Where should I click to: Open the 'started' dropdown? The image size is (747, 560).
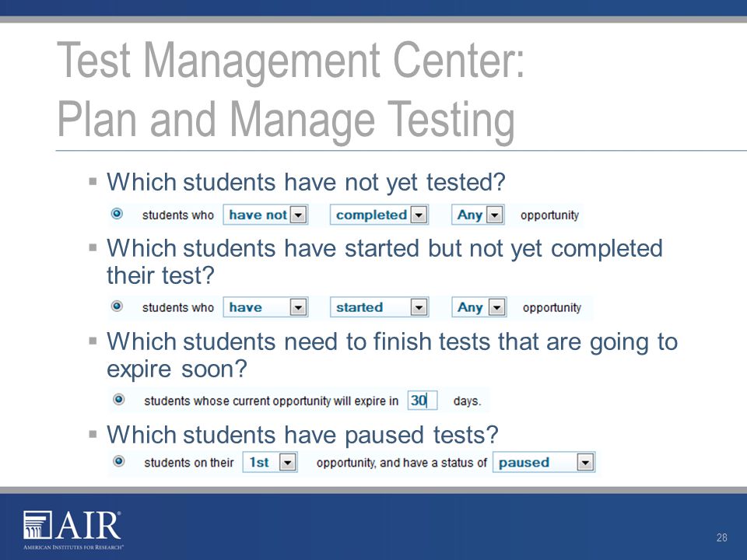click(379, 307)
